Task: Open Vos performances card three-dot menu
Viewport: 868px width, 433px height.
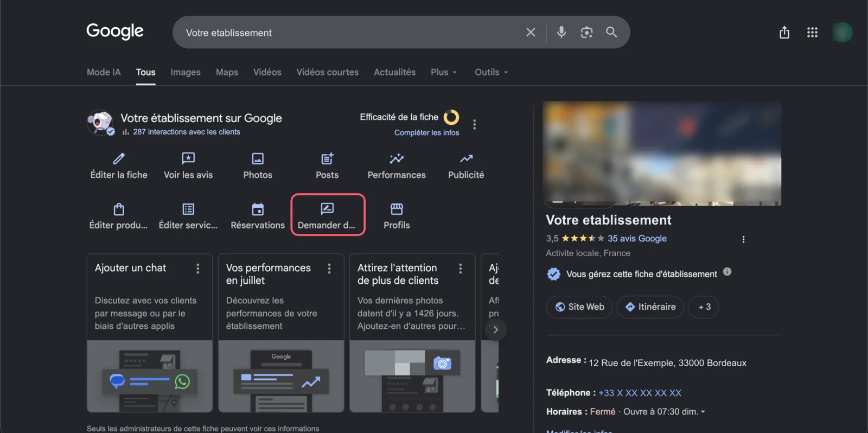Action: (x=329, y=269)
